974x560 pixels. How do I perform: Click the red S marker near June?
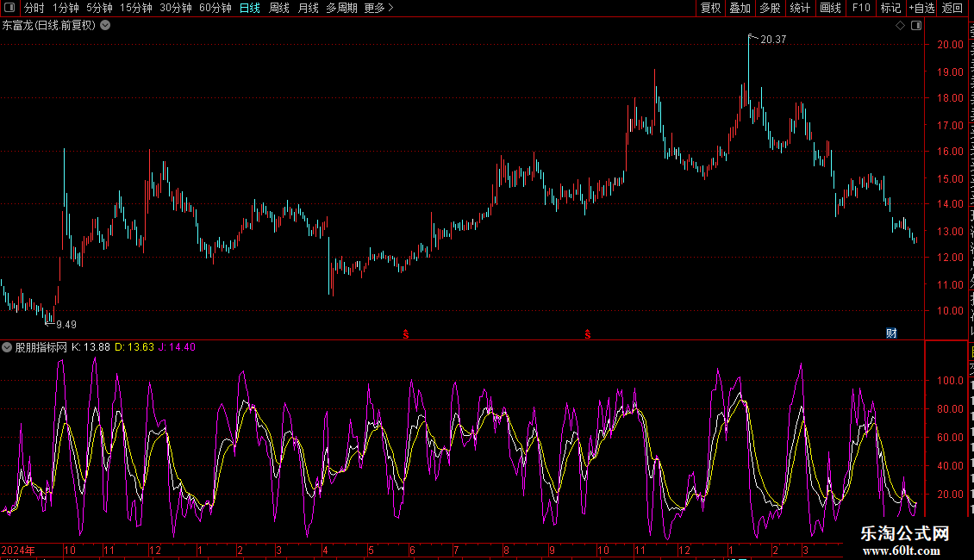[x=406, y=334]
